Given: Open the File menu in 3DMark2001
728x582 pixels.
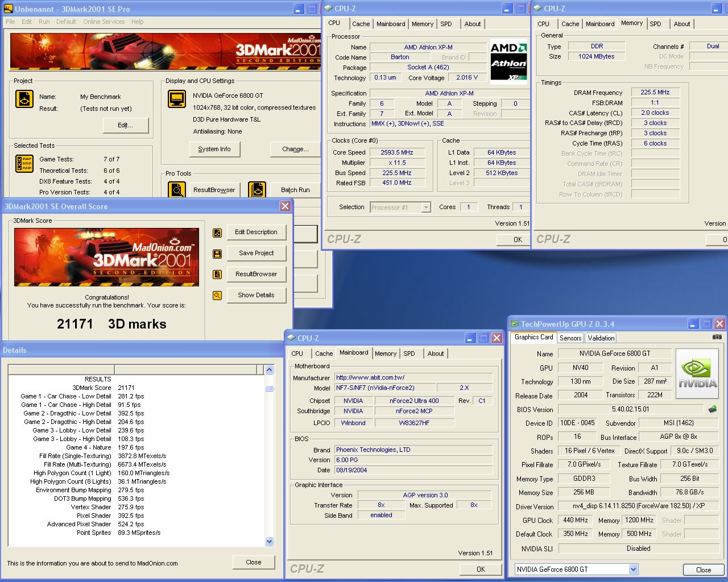Looking at the screenshot, I should 10,22.
